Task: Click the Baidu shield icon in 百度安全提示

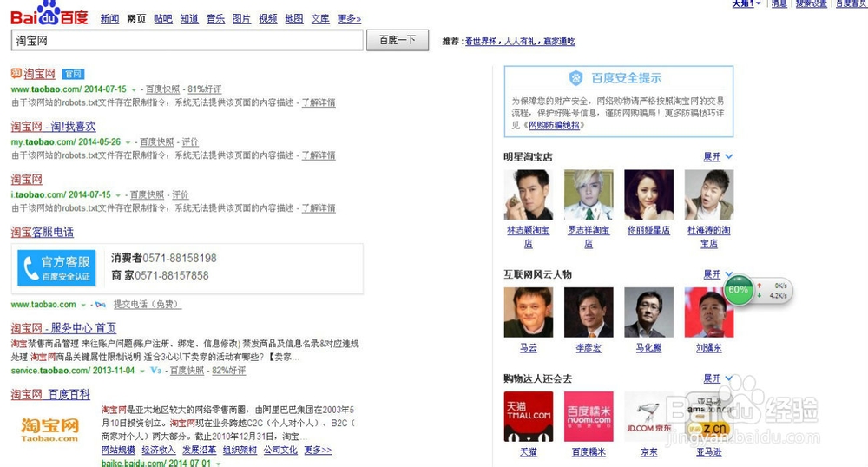Action: tap(575, 78)
